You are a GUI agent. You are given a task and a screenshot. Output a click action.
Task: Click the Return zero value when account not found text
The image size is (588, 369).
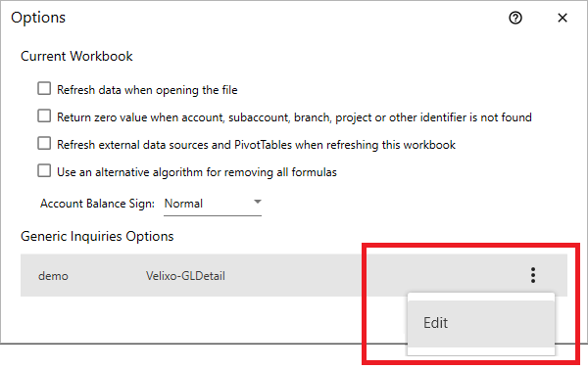(294, 117)
